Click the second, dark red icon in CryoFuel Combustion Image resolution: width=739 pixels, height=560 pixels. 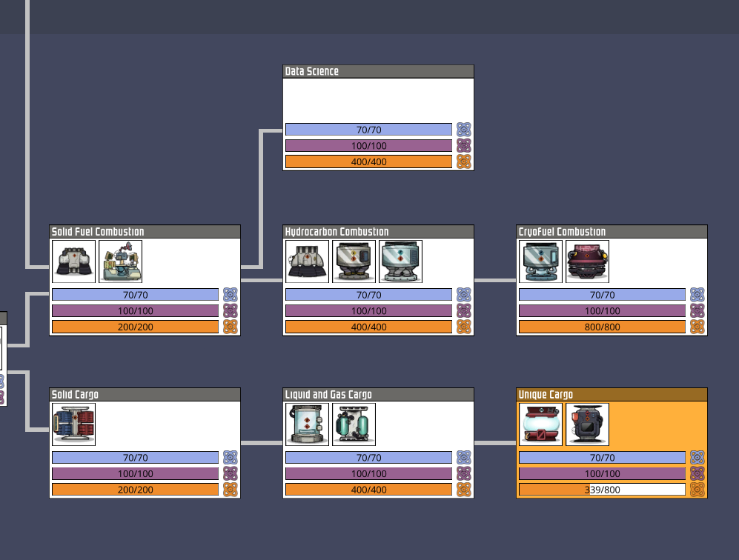[x=588, y=261]
